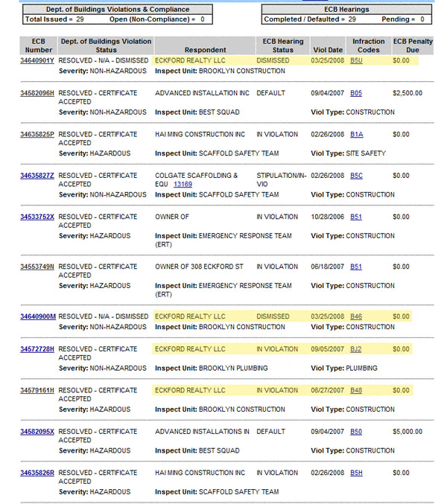The width and height of the screenshot is (447, 504).
Task: View ECB violation 34635827Z details
Action: point(37,176)
